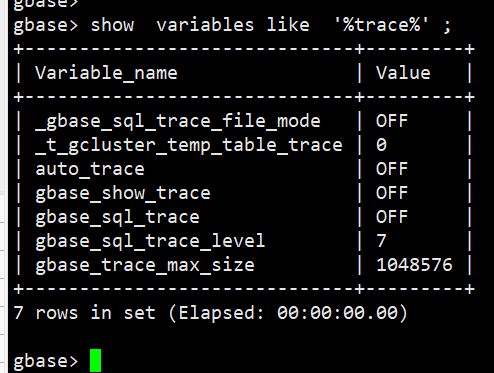
Task: Click the gbase_show_trace variable name
Action: pyautogui.click(x=123, y=193)
